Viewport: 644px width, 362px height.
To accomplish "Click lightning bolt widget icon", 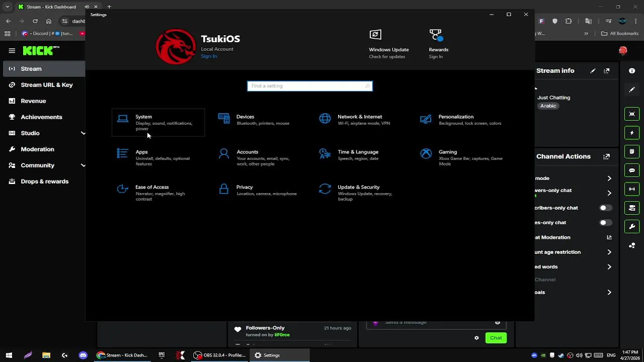I will [x=632, y=133].
